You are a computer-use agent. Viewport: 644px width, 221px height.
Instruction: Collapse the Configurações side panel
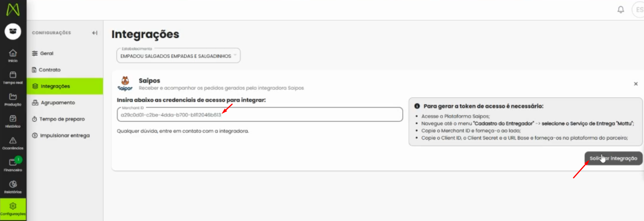[x=95, y=33]
